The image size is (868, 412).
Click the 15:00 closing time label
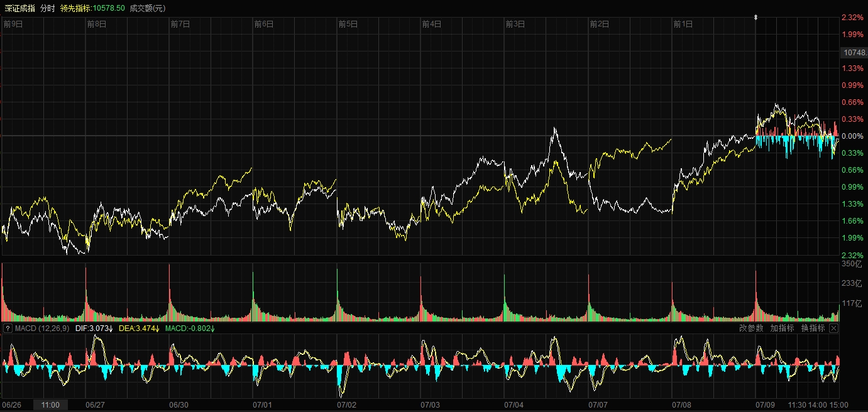[x=839, y=405]
